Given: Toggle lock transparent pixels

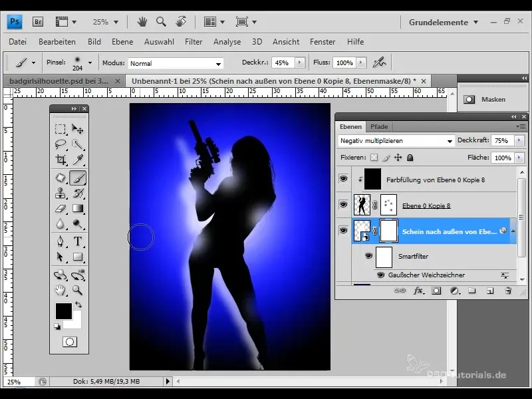Looking at the screenshot, I should [x=374, y=158].
